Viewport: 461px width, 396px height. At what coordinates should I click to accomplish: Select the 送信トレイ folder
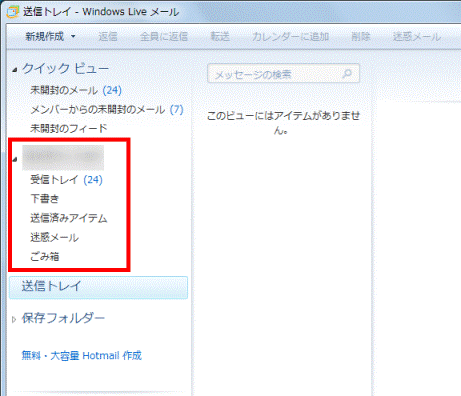point(98,287)
